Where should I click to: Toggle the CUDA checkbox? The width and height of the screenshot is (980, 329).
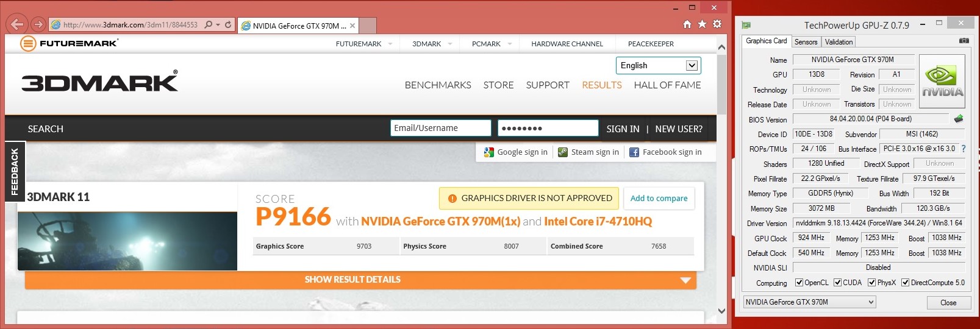837,283
